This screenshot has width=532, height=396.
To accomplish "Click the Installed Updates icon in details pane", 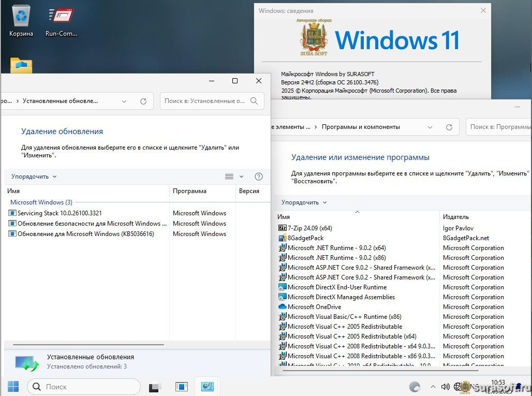I will point(27,362).
